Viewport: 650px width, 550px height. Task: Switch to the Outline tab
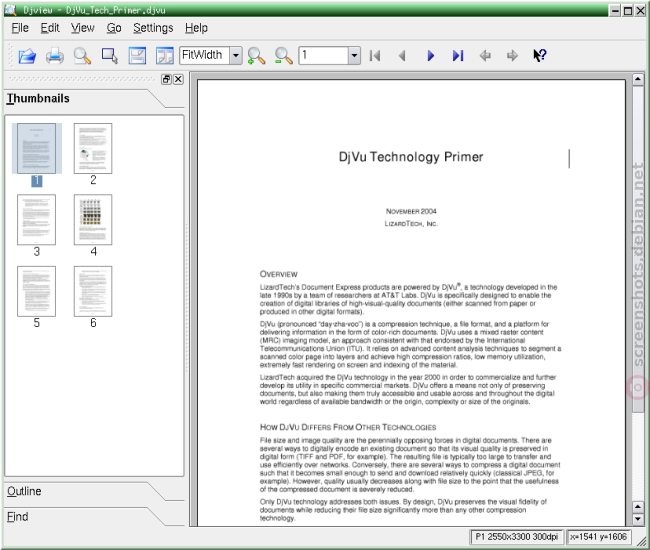24,491
